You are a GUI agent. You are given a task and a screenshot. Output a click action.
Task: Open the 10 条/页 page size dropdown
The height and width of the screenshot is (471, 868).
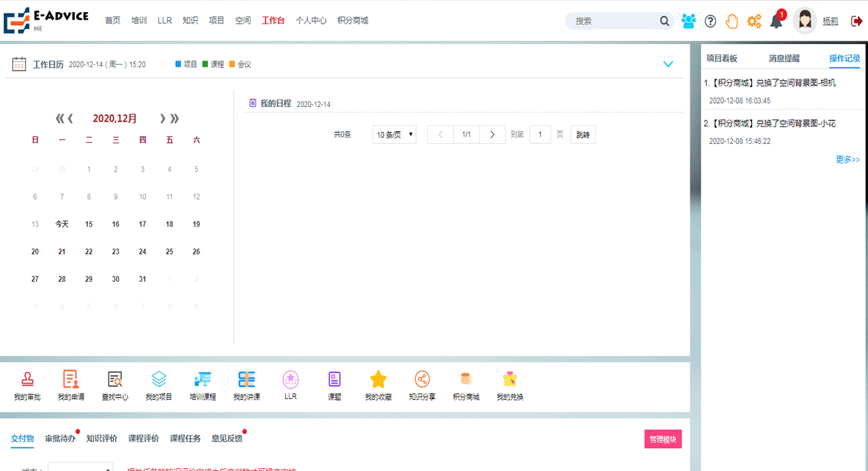point(394,134)
